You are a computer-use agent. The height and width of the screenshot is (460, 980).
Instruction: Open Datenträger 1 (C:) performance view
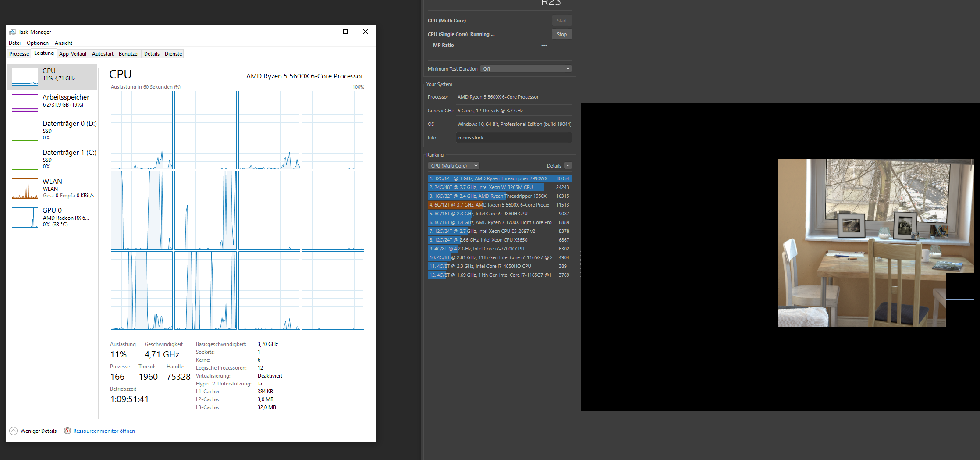pos(52,160)
